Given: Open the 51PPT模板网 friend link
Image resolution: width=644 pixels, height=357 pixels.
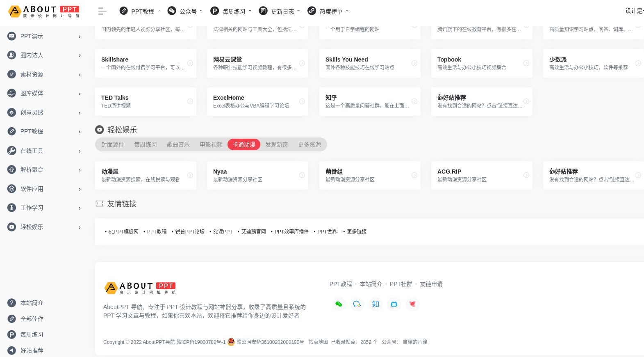Looking at the screenshot, I should coord(123,231).
